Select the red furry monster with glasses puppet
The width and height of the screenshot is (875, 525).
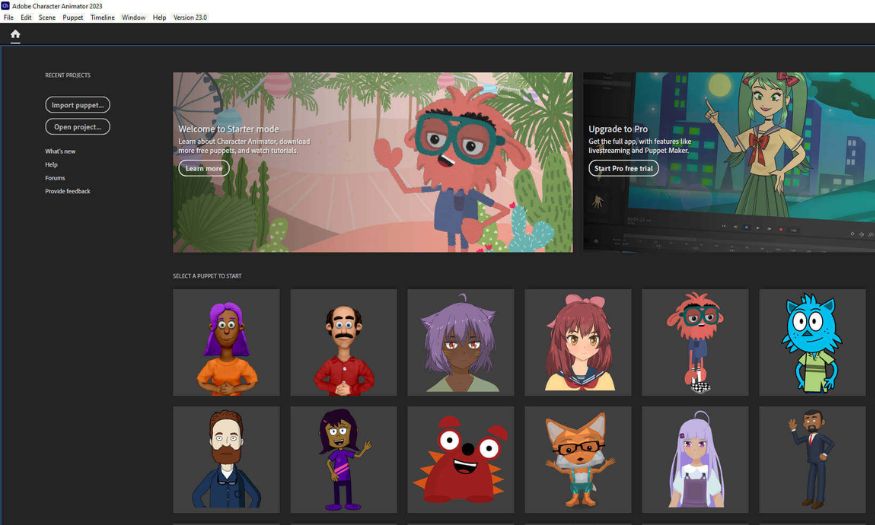[x=695, y=342]
